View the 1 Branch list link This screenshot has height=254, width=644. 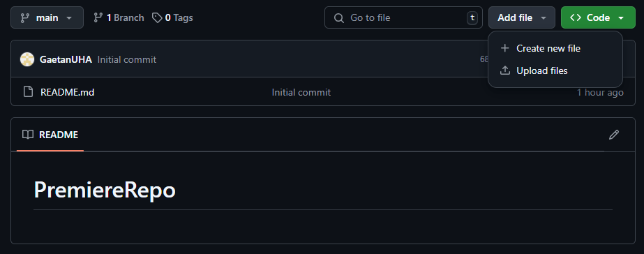click(x=119, y=17)
